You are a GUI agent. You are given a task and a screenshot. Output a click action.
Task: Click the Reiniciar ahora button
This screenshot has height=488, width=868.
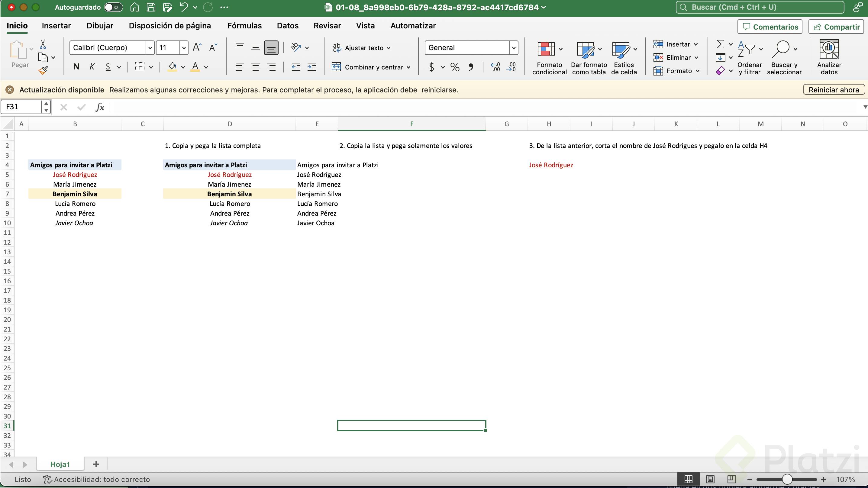pos(834,90)
